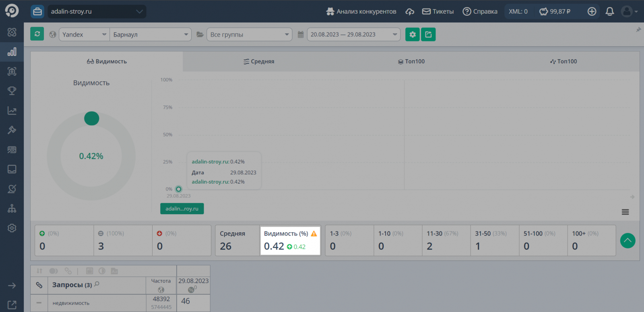Viewport: 644px width, 312px height.
Task: Click the 100+ positions summary card
Action: click(592, 240)
